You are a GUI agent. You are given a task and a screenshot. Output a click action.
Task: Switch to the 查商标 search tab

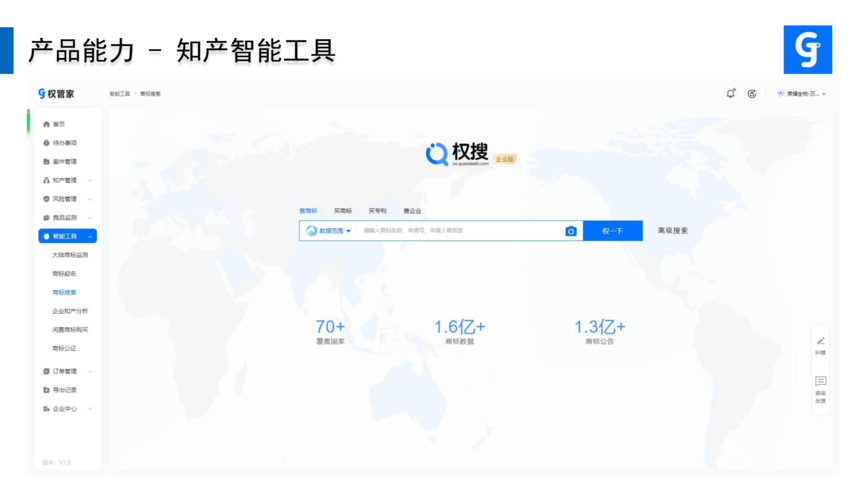pyautogui.click(x=308, y=211)
